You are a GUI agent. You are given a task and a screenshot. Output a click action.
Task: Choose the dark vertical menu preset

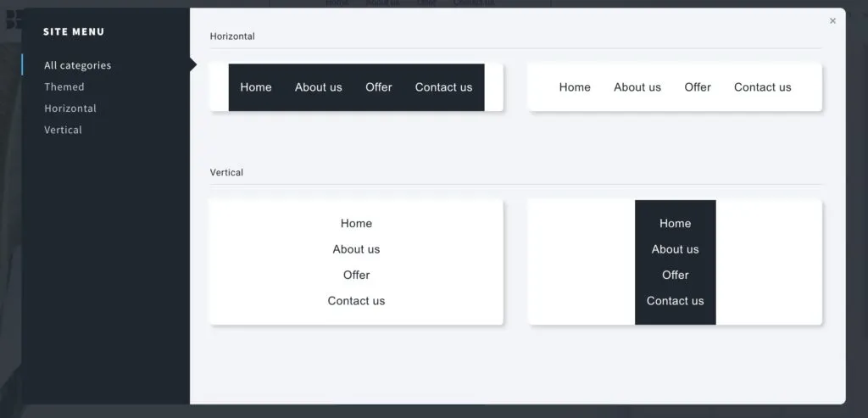[x=675, y=262]
